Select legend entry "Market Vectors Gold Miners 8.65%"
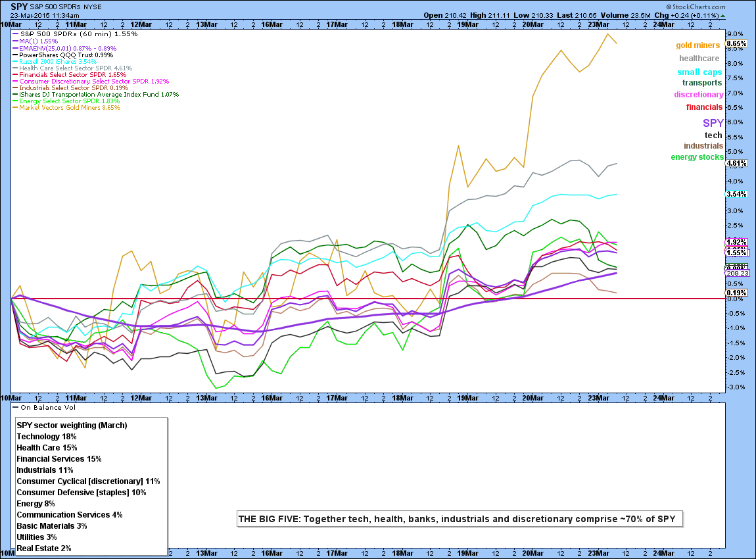 click(x=66, y=108)
